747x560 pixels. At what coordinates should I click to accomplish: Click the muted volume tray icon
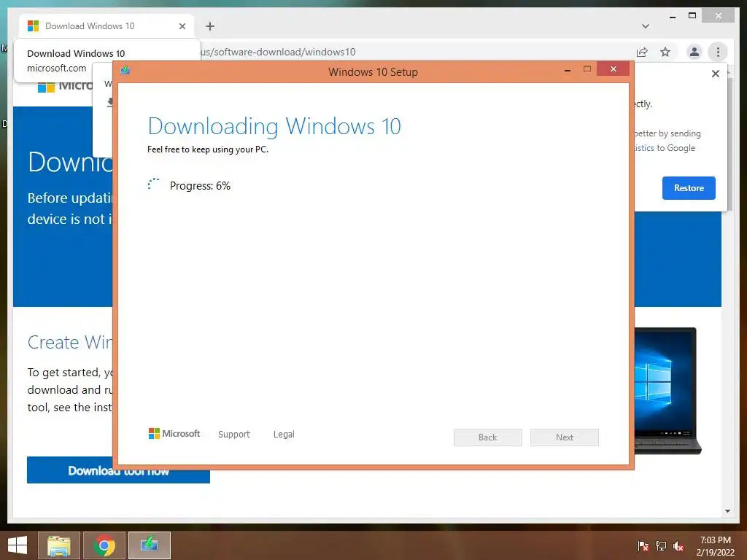coord(678,546)
